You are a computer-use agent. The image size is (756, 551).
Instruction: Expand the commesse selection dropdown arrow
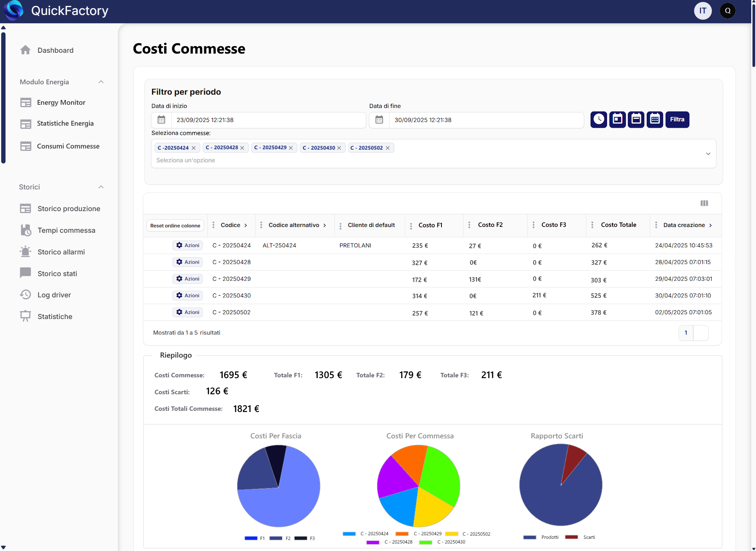708,154
